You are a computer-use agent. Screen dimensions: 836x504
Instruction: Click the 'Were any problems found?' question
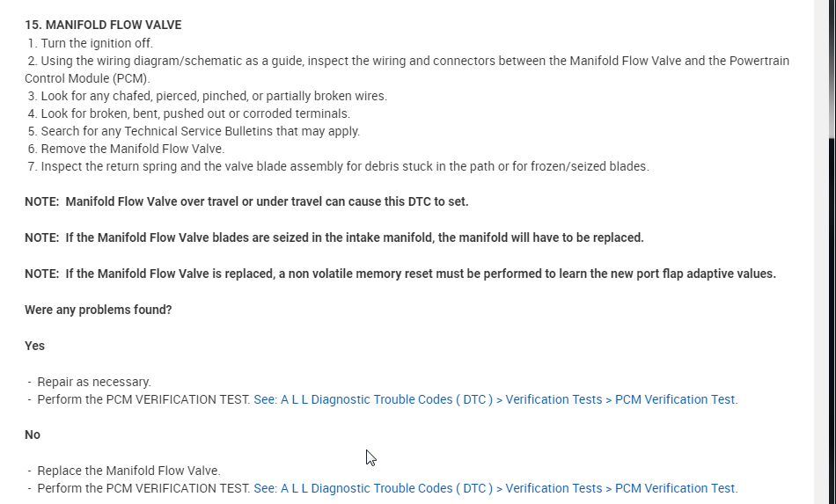coord(99,310)
